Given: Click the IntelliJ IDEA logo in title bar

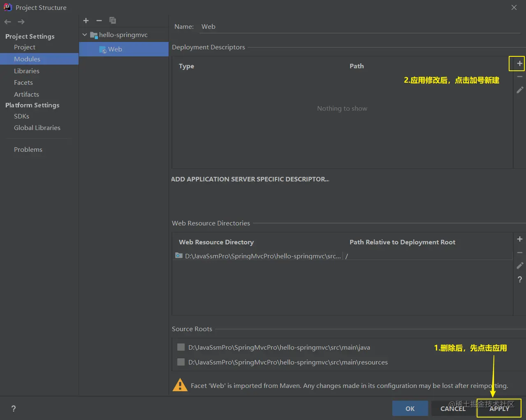Looking at the screenshot, I should click(x=7, y=7).
